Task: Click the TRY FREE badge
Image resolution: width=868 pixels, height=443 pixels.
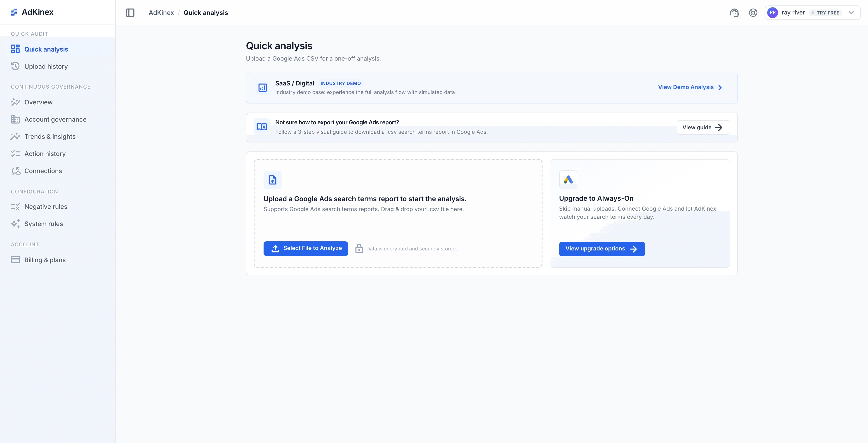Action: [x=825, y=13]
